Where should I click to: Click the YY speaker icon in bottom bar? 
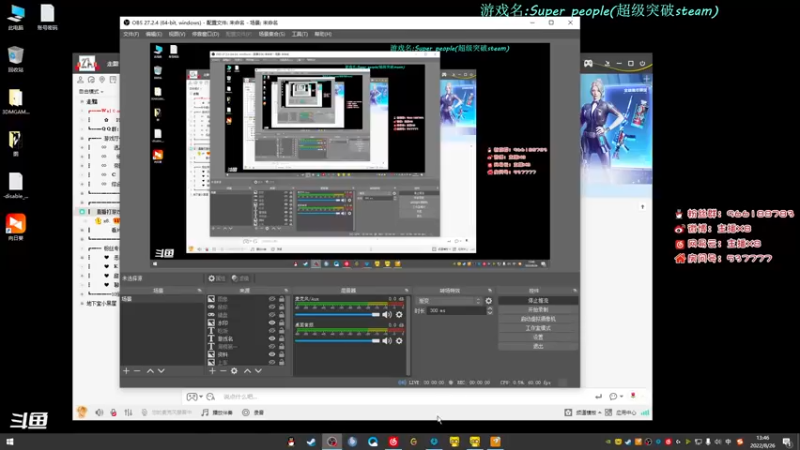pyautogui.click(x=99, y=412)
